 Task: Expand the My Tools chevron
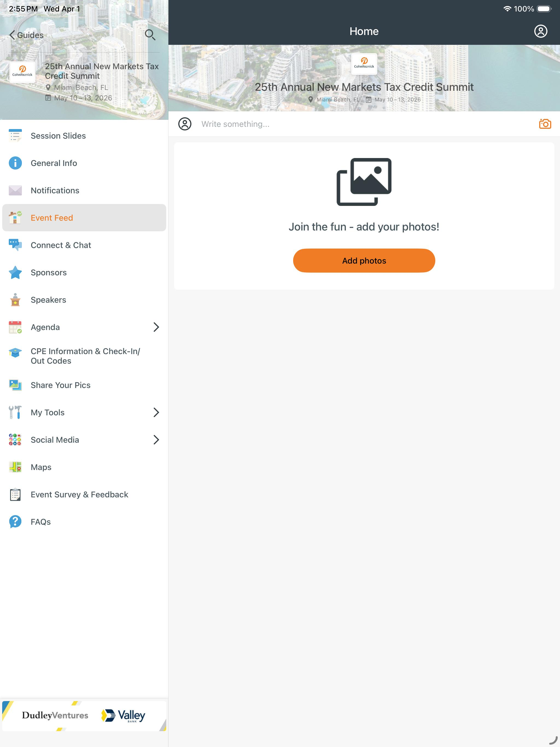[x=156, y=412]
